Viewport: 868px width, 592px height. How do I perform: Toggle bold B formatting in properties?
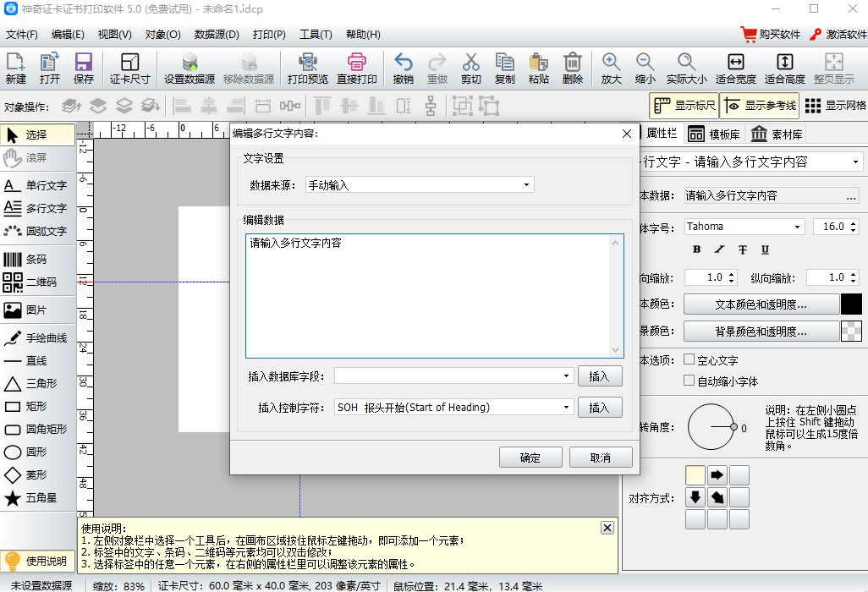point(697,249)
